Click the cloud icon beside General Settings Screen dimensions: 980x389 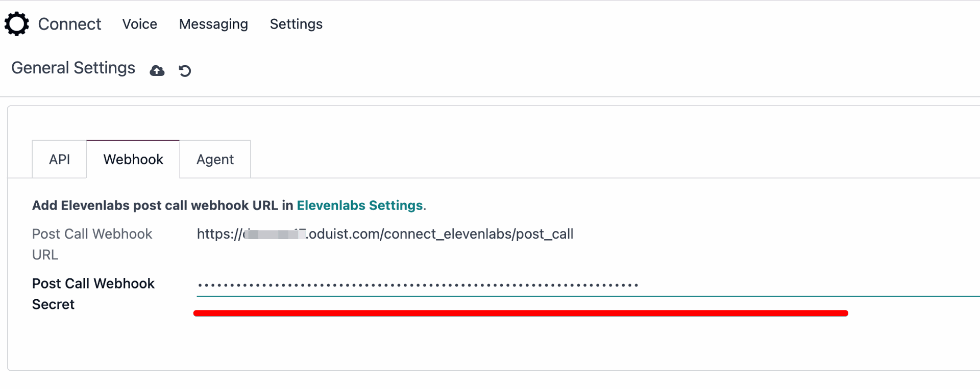(157, 70)
